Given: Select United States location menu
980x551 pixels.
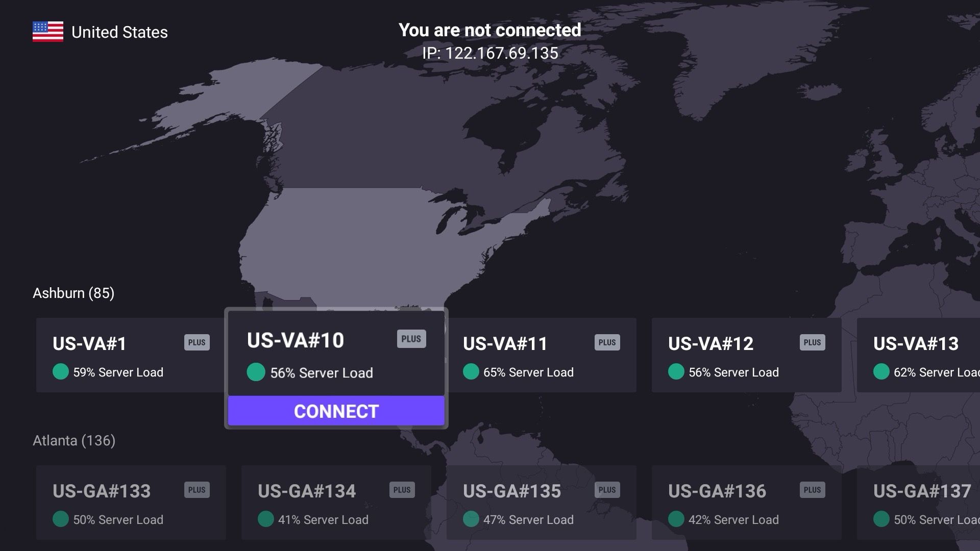Looking at the screenshot, I should coord(101,31).
